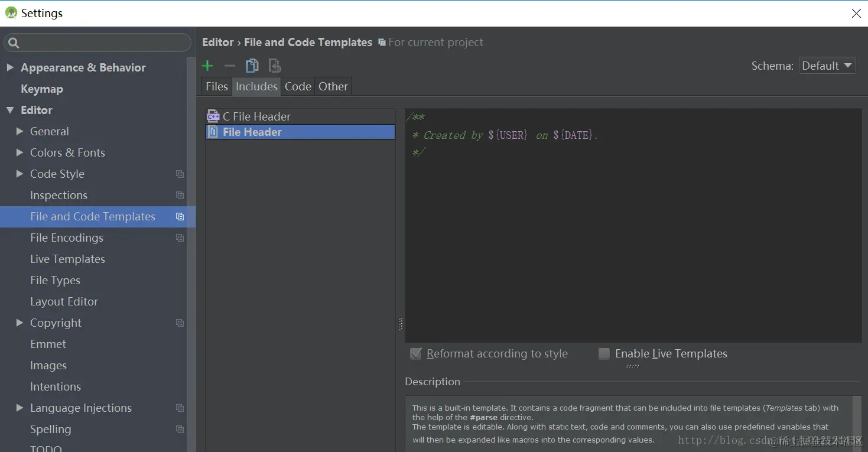Click the File Header template icon
The width and height of the screenshot is (868, 452).
(x=213, y=132)
